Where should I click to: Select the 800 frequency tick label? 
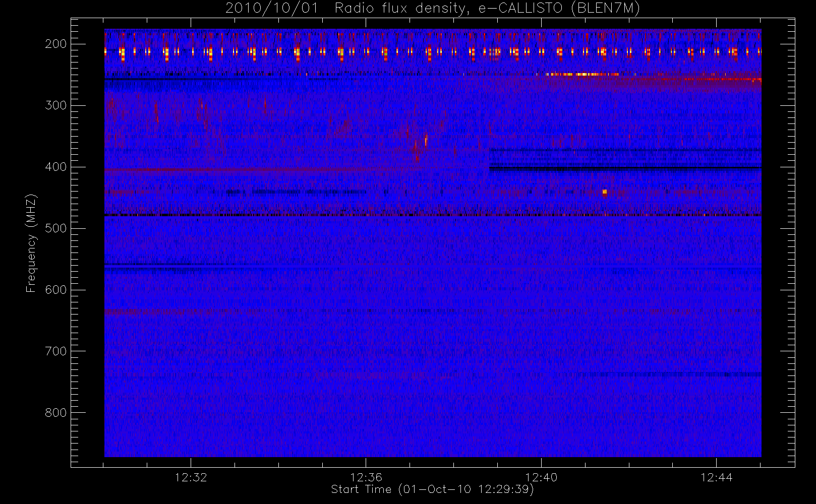click(x=55, y=413)
